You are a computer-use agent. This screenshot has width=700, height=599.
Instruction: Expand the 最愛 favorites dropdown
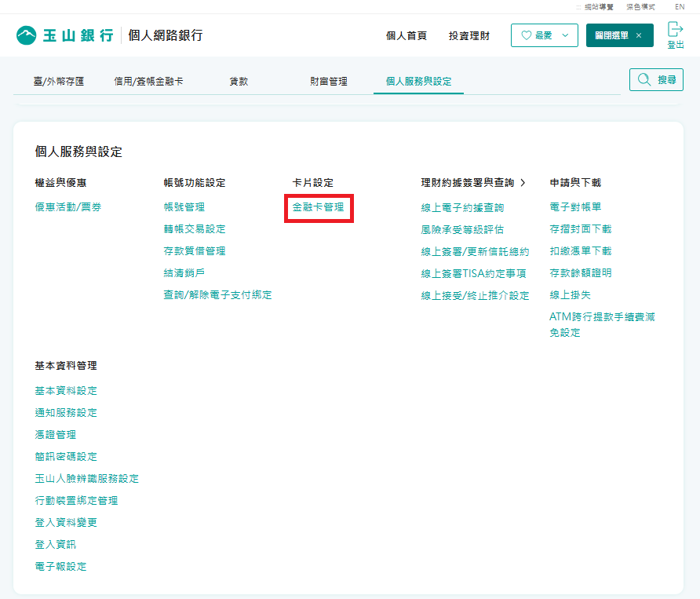(x=565, y=35)
